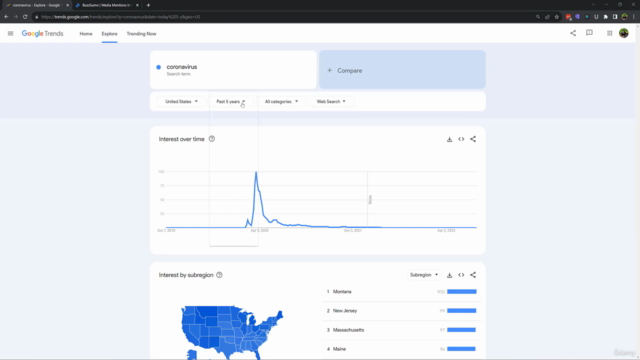Download Interest by subregion data
The image size is (640, 360).
click(x=449, y=275)
